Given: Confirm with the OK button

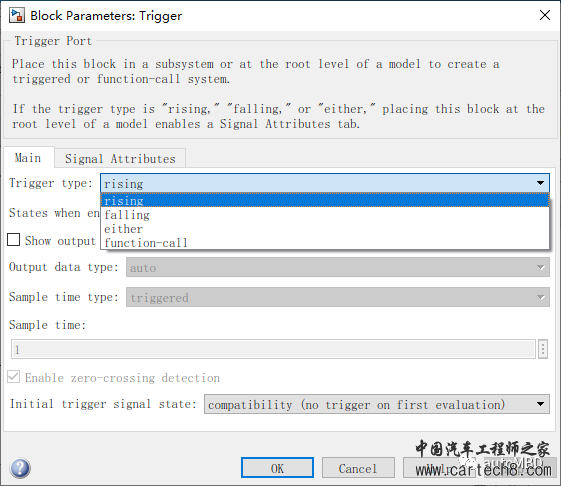Looking at the screenshot, I should pos(277,468).
